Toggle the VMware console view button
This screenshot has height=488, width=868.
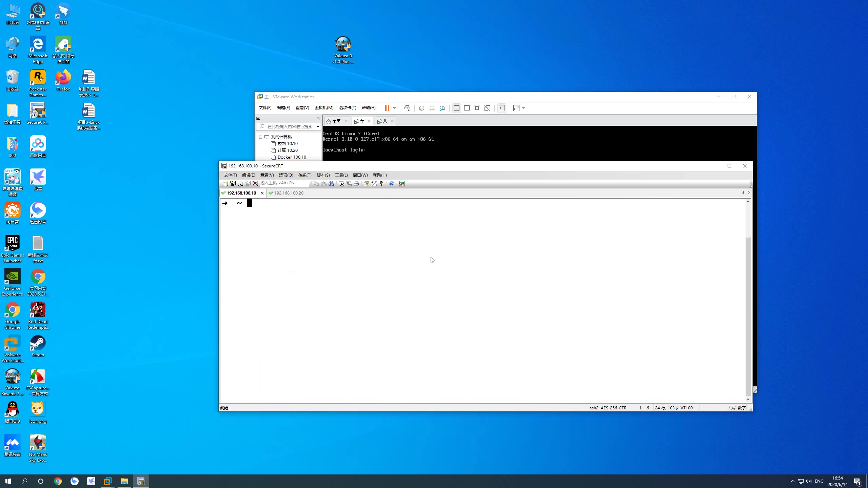point(502,108)
